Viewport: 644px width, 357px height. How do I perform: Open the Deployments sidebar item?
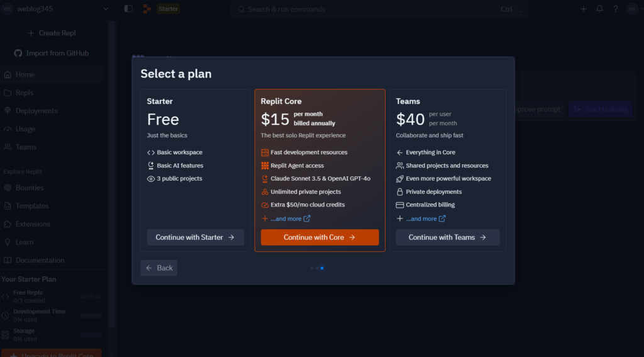[x=36, y=111]
